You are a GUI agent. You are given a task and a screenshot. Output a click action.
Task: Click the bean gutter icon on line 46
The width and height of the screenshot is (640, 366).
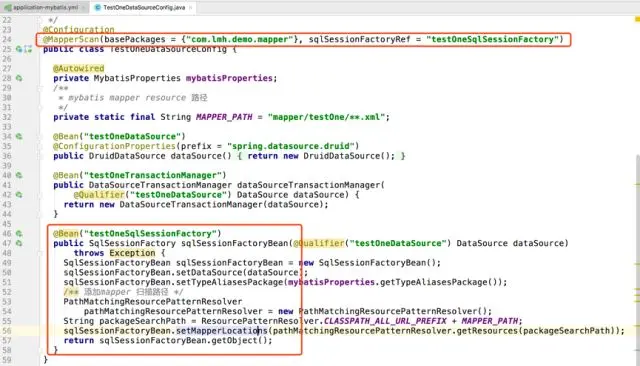19,233
